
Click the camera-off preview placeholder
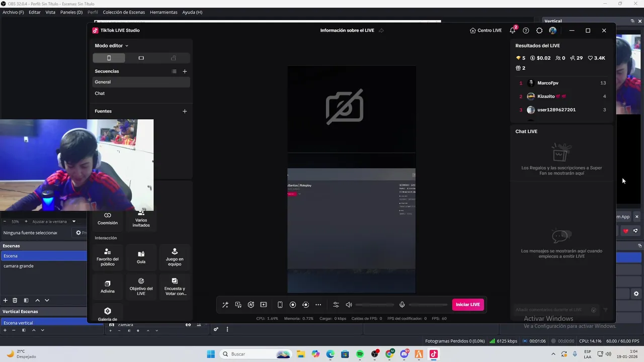(345, 106)
